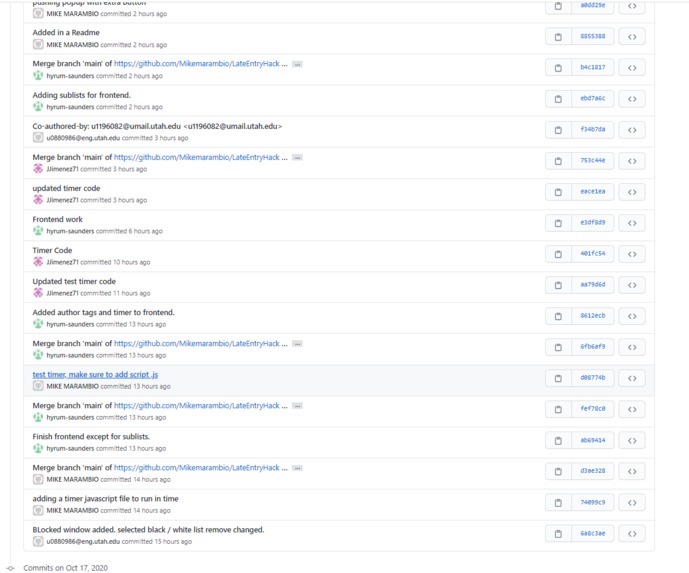Image resolution: width=689 pixels, height=573 pixels.
Task: Browse code at 'Timer Code' commit
Action: click(x=632, y=254)
